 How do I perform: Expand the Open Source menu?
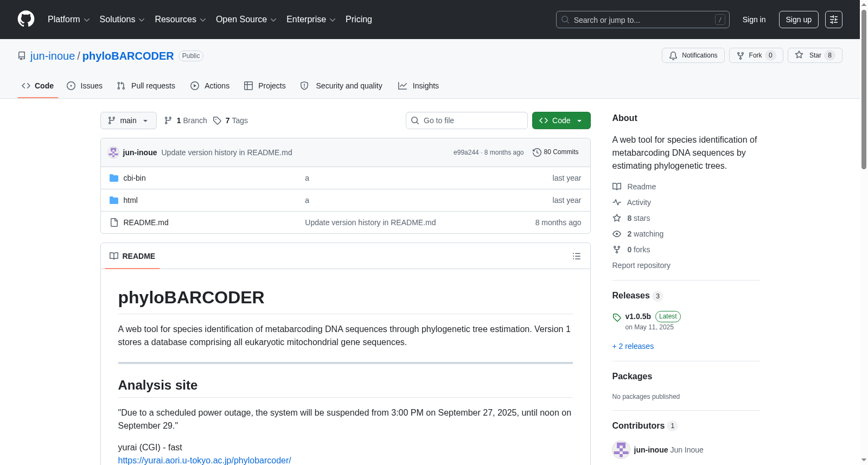click(246, 20)
